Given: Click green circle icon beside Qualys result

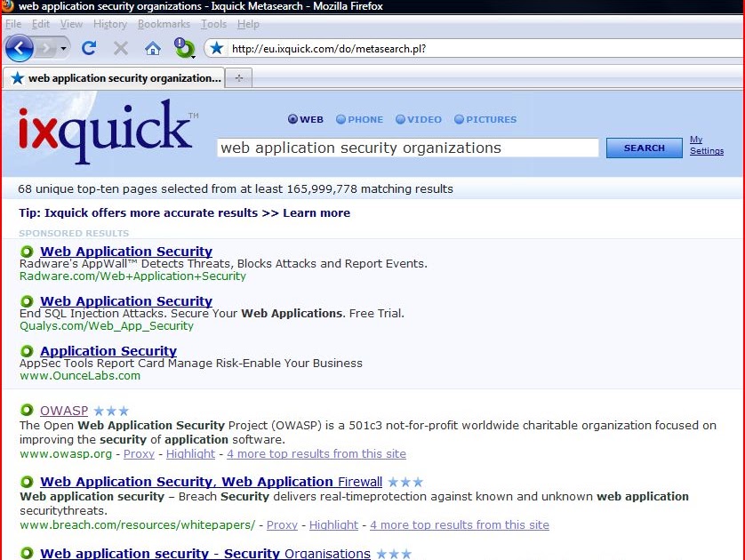Looking at the screenshot, I should point(27,301).
